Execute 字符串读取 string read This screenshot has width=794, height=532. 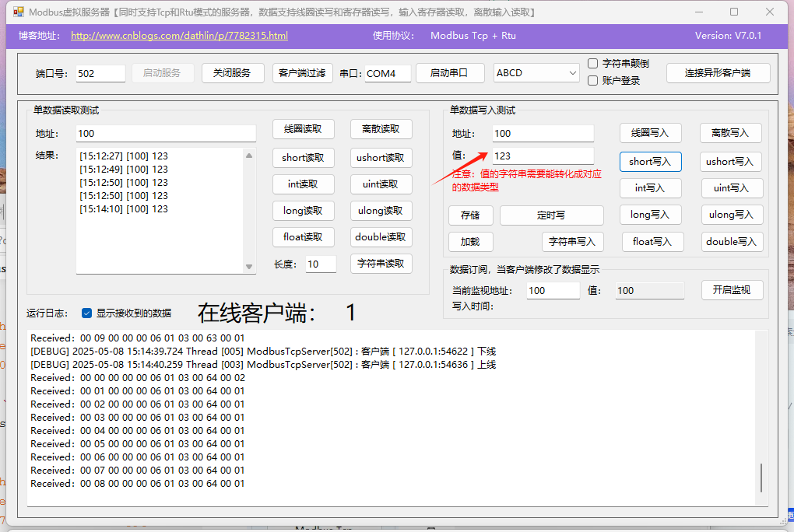coord(381,264)
